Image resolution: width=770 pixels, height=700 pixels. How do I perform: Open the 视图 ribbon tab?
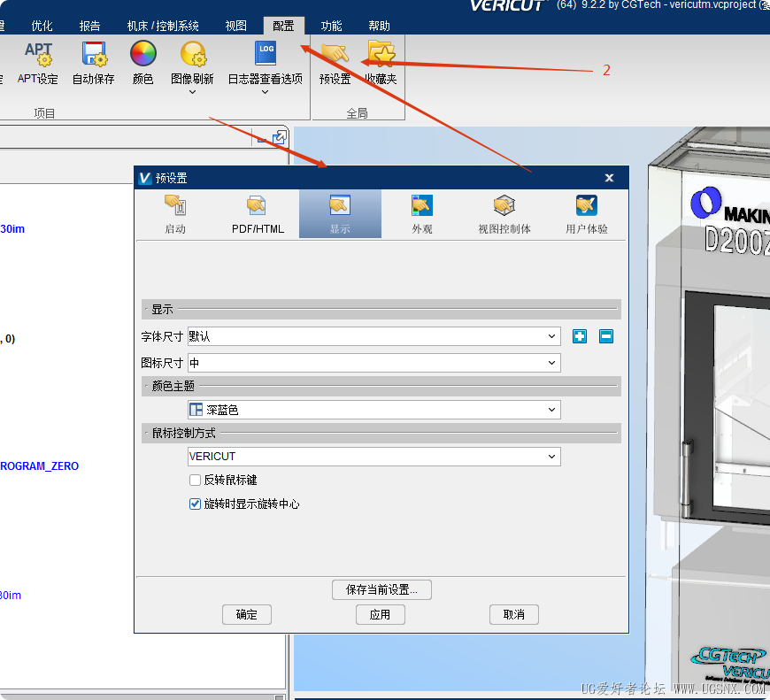point(235,26)
